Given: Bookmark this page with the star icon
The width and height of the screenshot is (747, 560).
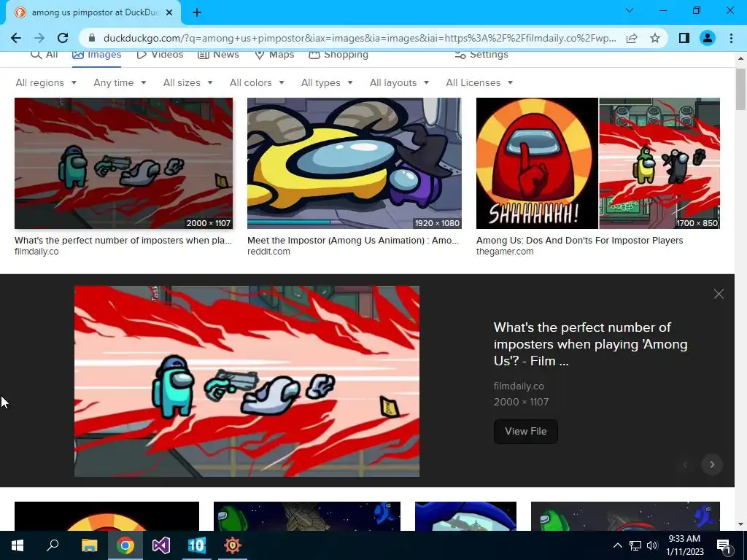Looking at the screenshot, I should click(x=655, y=38).
